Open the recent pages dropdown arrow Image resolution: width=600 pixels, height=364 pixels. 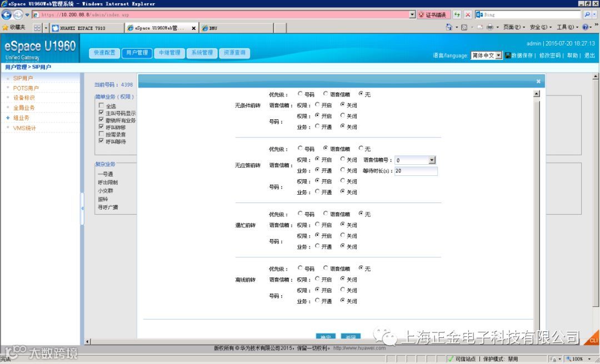(27, 15)
